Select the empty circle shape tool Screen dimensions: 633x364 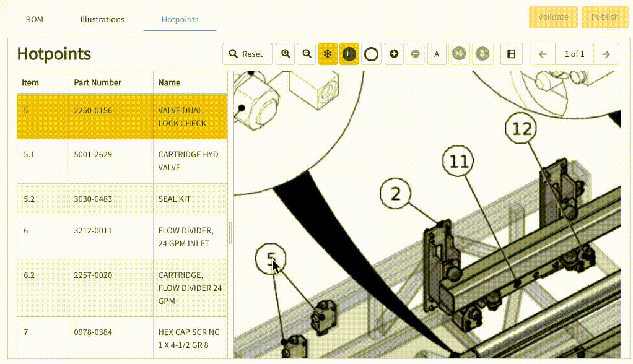coord(371,54)
